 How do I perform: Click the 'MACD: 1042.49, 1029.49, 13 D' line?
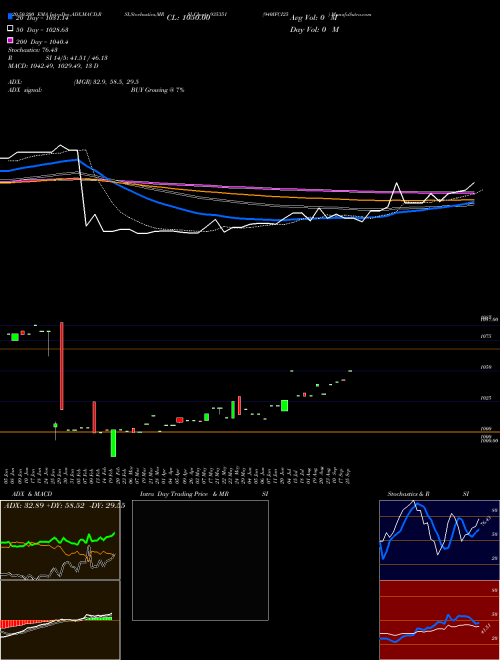pos(53,66)
